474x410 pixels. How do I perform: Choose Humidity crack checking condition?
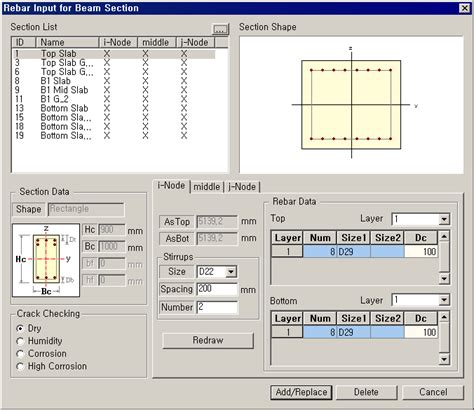20,341
